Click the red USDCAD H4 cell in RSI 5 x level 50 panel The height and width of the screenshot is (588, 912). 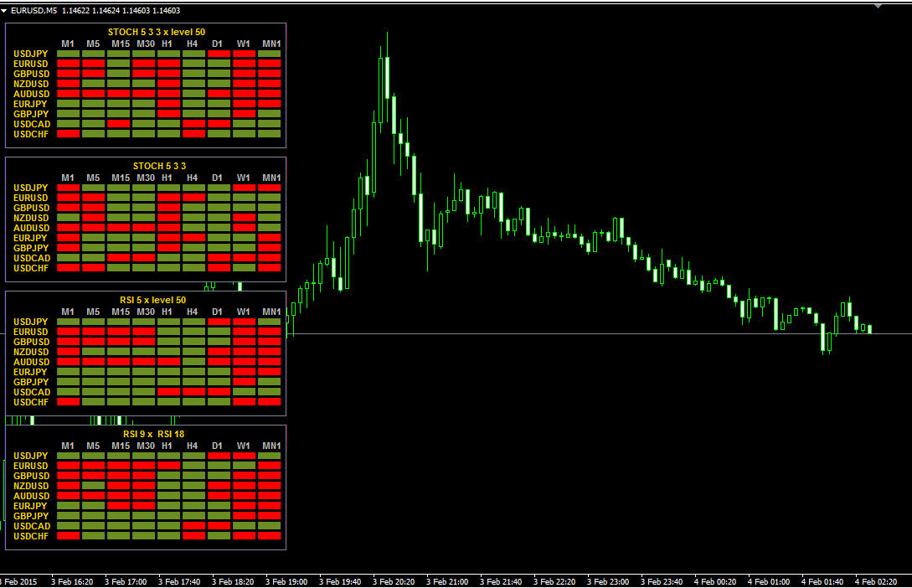tap(193, 392)
